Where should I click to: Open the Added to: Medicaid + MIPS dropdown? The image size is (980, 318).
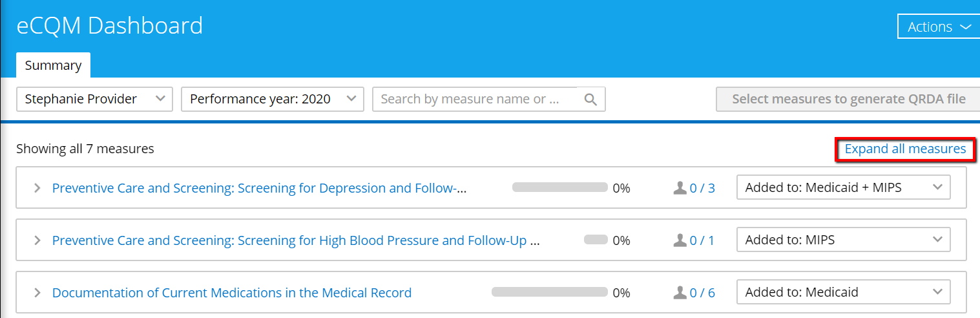pyautogui.click(x=843, y=188)
